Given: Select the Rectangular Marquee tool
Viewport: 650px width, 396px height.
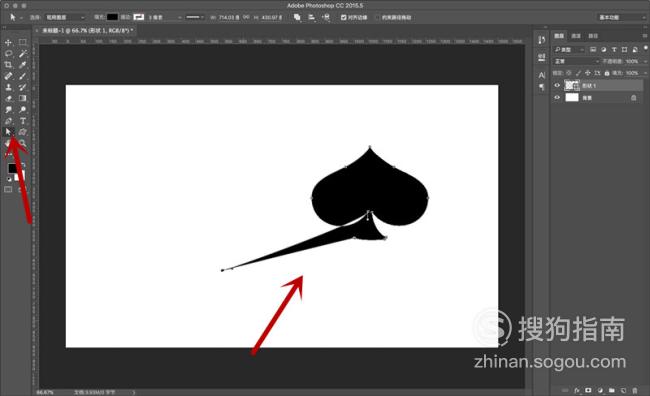Looking at the screenshot, I should pyautogui.click(x=23, y=42).
